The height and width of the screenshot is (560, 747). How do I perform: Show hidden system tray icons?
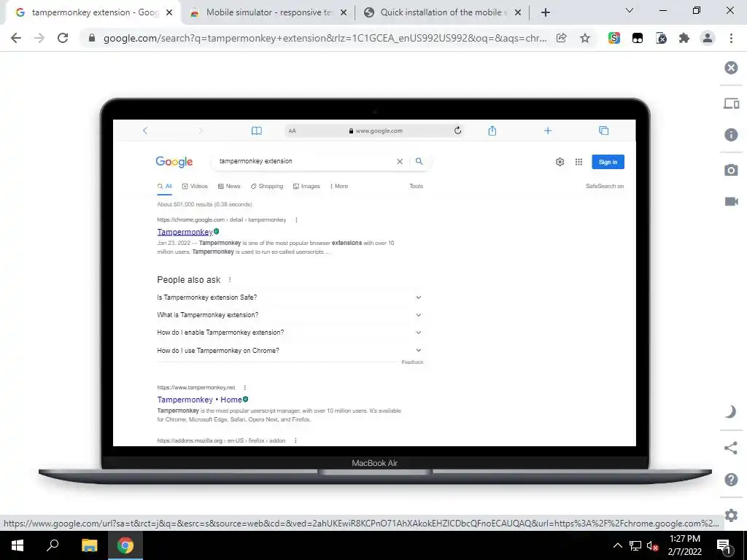617,545
